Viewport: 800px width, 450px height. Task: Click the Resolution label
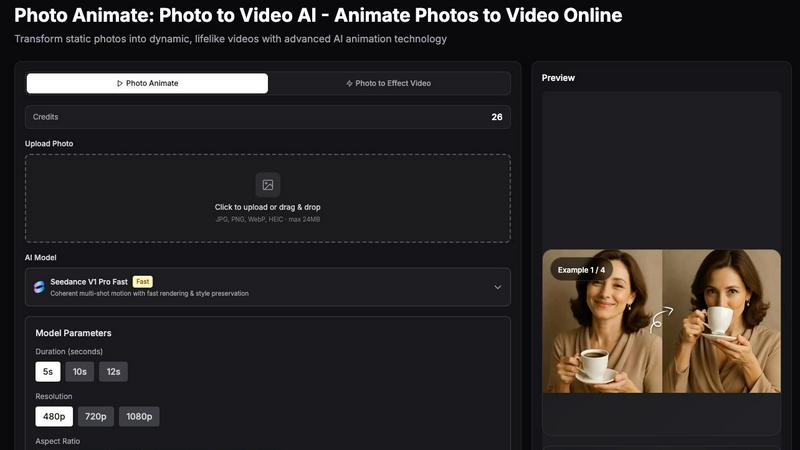[54, 396]
